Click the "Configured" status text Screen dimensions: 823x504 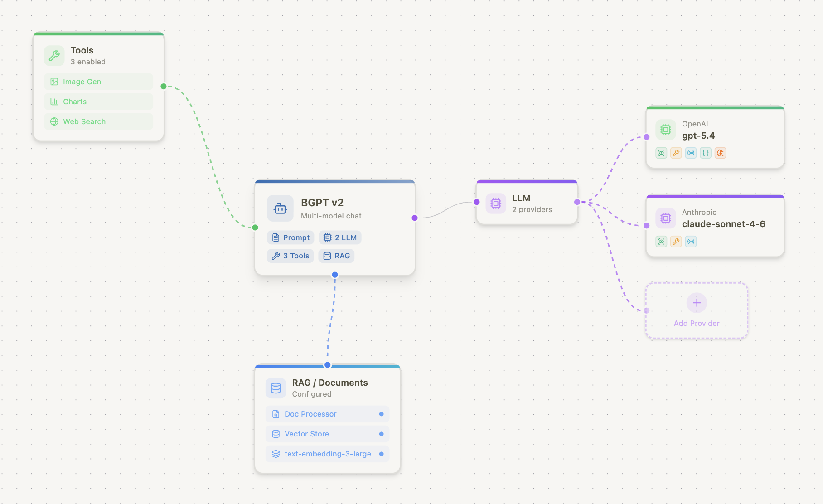click(x=312, y=394)
